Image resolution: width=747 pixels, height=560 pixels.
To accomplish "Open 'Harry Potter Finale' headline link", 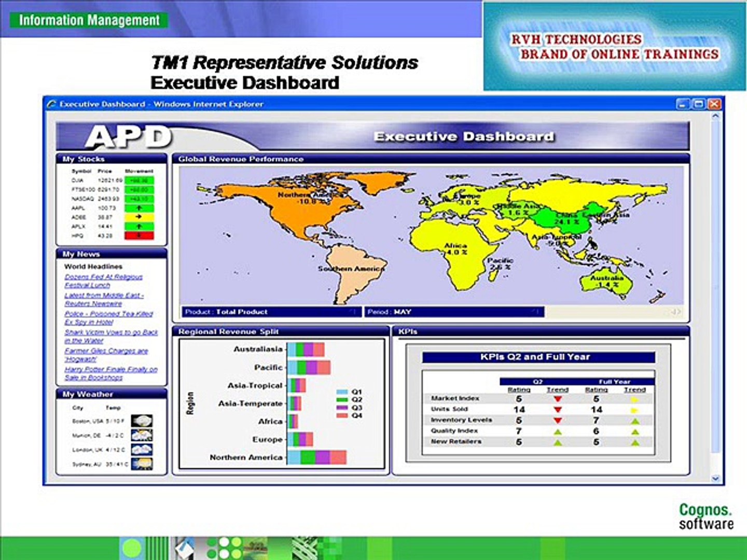I will [111, 373].
